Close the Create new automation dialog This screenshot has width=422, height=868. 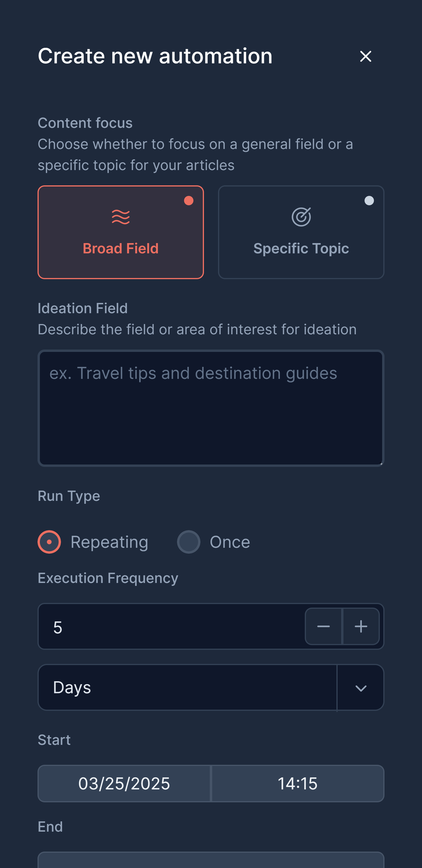pos(365,56)
